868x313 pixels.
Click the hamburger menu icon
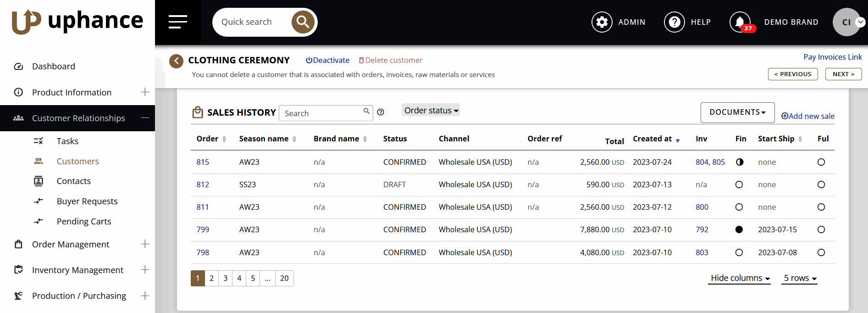pos(177,22)
